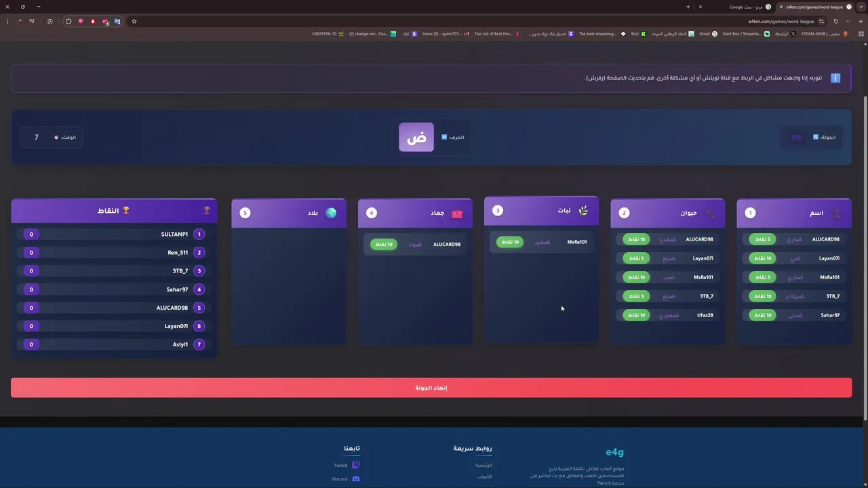The width and height of the screenshot is (868, 488).
Task: Click rank badge 4 next to Sahar97
Action: [x=199, y=289]
